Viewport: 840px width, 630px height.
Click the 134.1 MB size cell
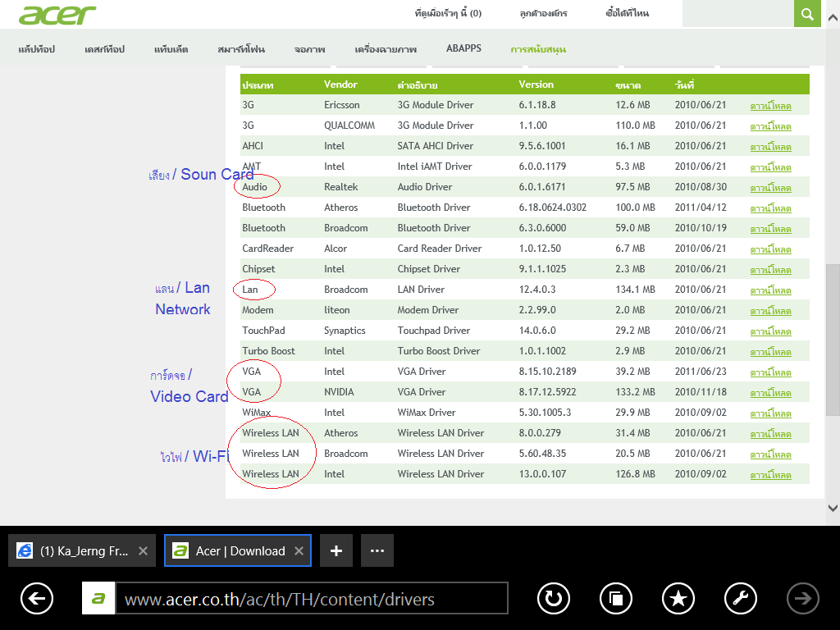click(x=635, y=290)
